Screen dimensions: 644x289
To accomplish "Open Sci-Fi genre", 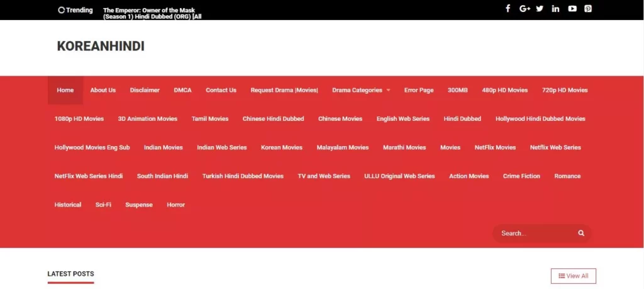I will pos(103,205).
